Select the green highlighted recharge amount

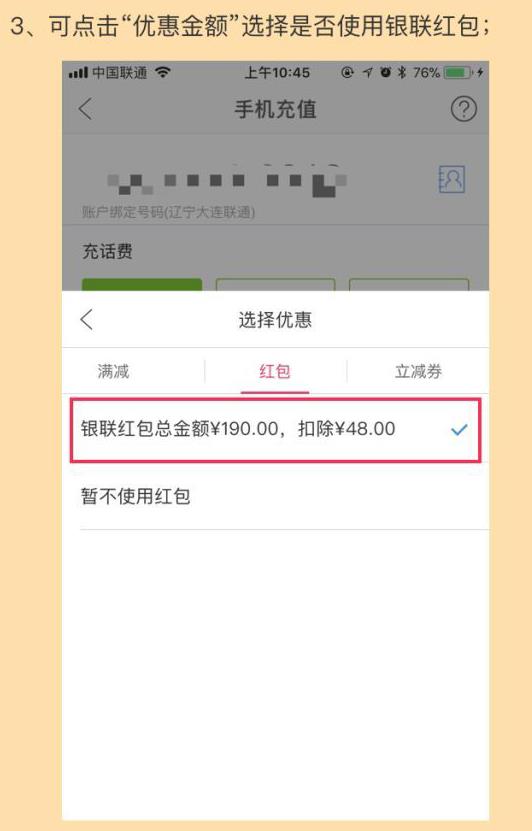[142, 285]
